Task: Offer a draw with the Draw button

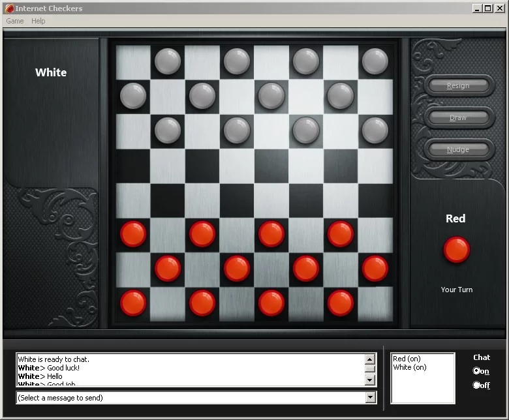Action: point(458,117)
